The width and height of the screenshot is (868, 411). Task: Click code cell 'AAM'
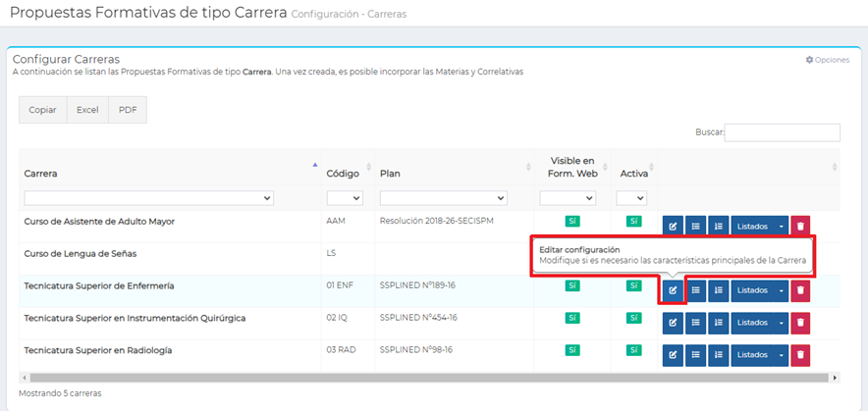(336, 222)
